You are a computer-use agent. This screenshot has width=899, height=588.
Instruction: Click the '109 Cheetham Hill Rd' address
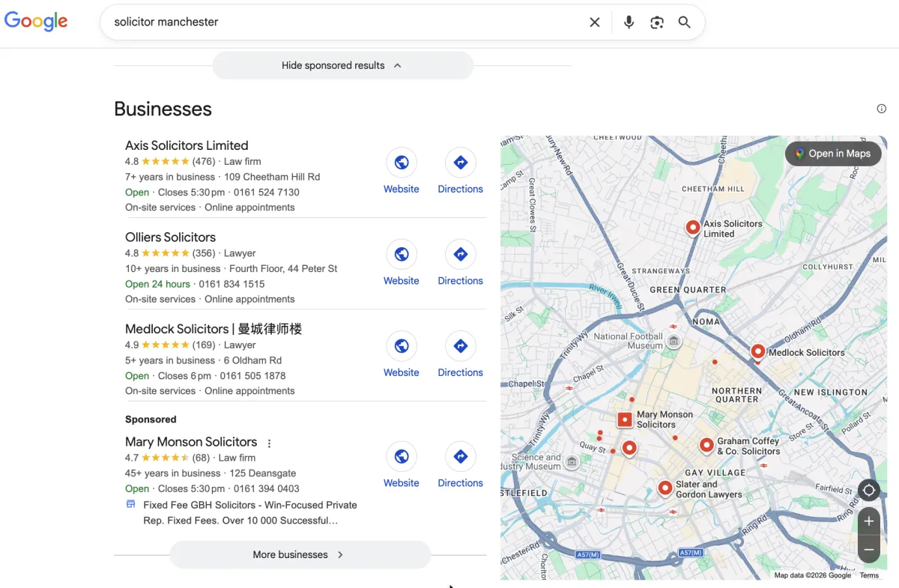pos(272,177)
